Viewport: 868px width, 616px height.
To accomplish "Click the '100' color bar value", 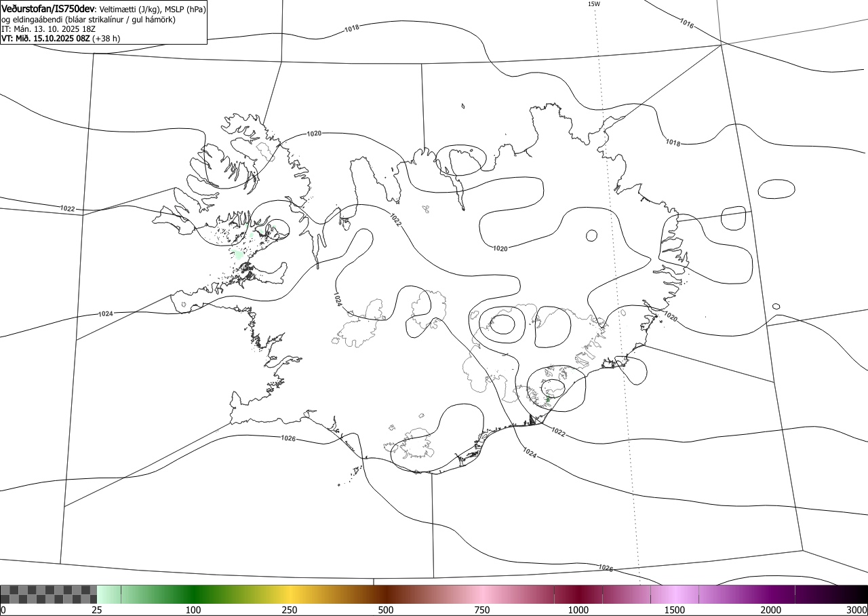I will point(193,610).
